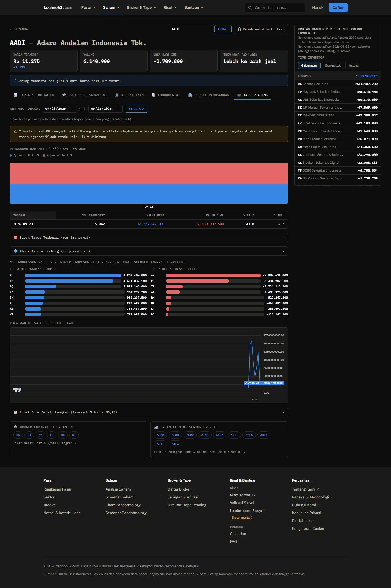Open the Riset dropdown menu
This screenshot has height=588, width=391.
click(170, 8)
